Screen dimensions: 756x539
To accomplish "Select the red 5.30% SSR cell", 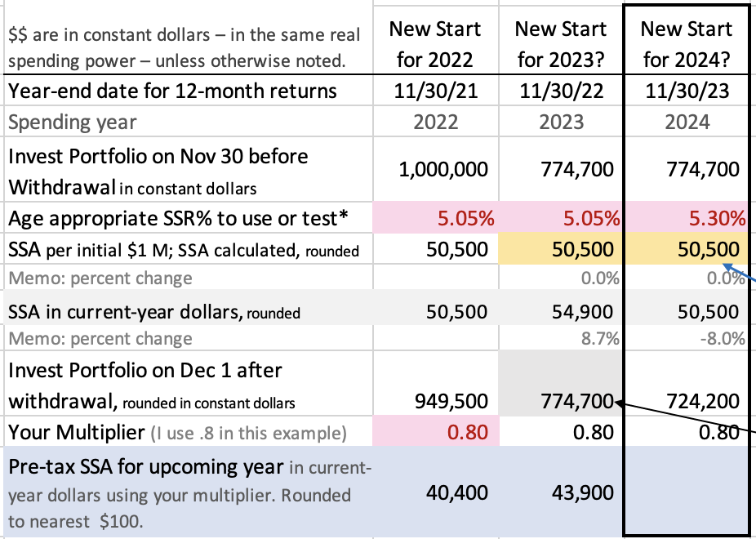I will point(687,218).
